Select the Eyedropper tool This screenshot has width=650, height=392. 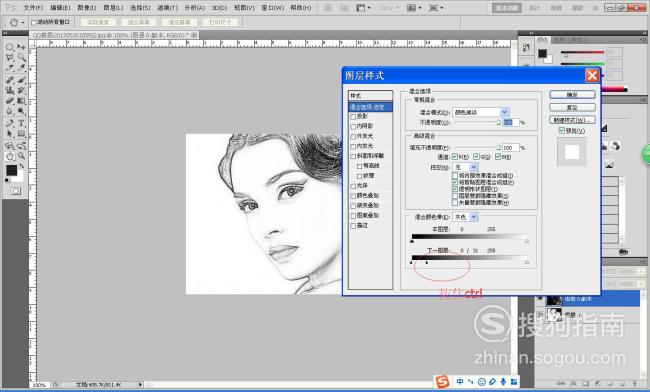click(21, 68)
